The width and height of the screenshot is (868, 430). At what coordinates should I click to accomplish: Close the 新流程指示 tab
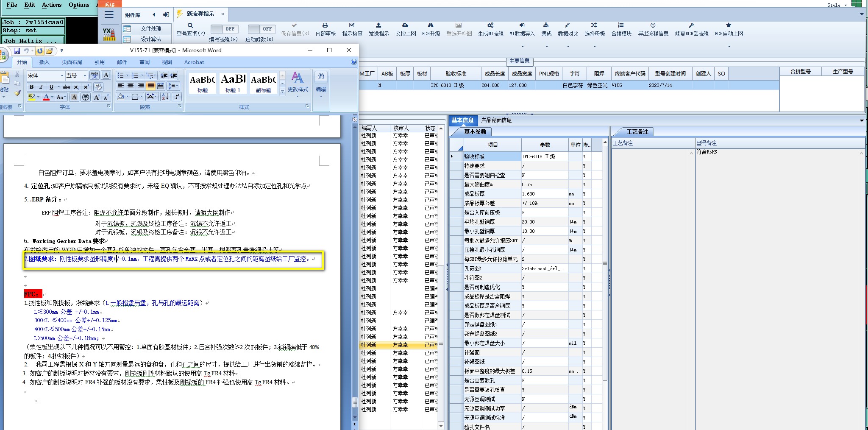point(223,14)
